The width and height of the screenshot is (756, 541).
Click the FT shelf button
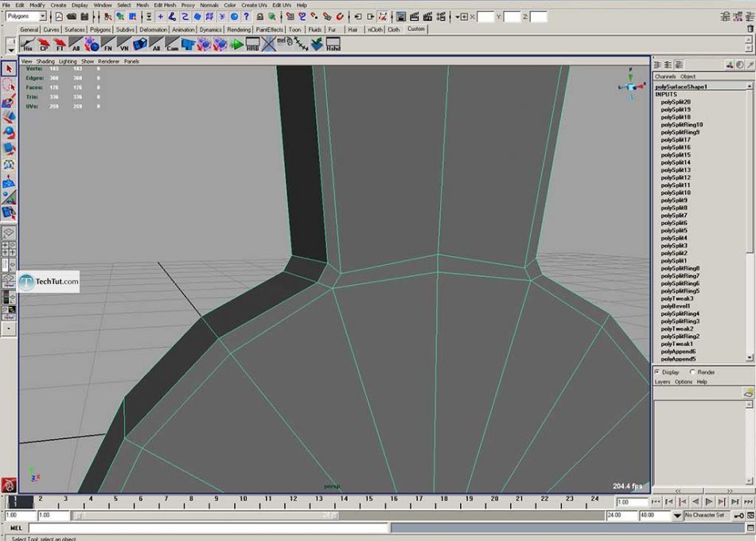(x=60, y=45)
